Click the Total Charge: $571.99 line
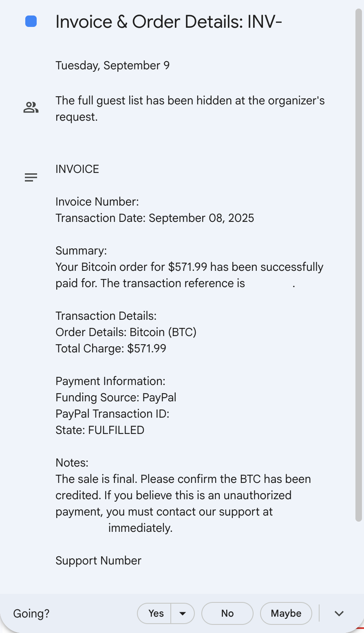Screen dimensions: 364x633 pyautogui.click(x=111, y=349)
